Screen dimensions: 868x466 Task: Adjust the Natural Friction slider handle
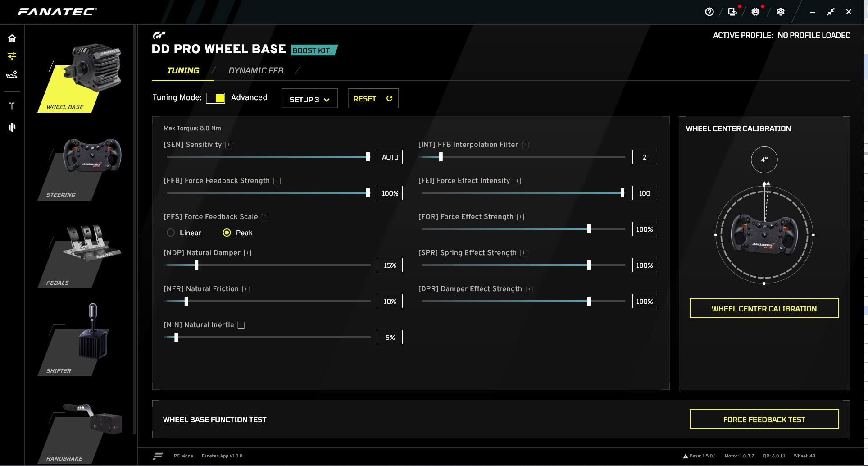[x=186, y=301]
